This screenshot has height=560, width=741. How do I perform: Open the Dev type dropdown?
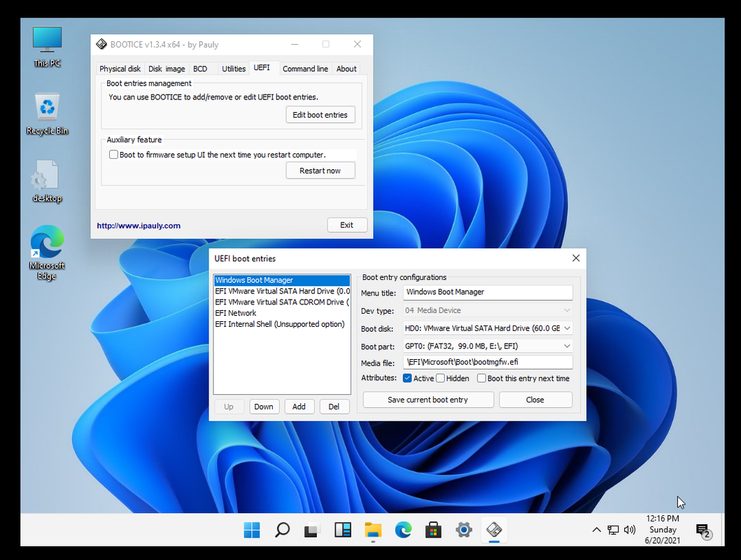point(488,311)
